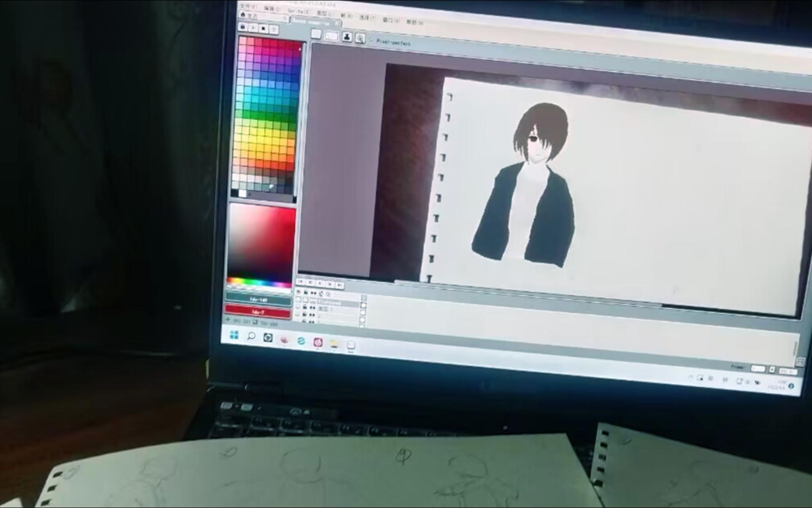The image size is (812, 508).
Task: Go to previous frame in timeline
Action: click(311, 282)
